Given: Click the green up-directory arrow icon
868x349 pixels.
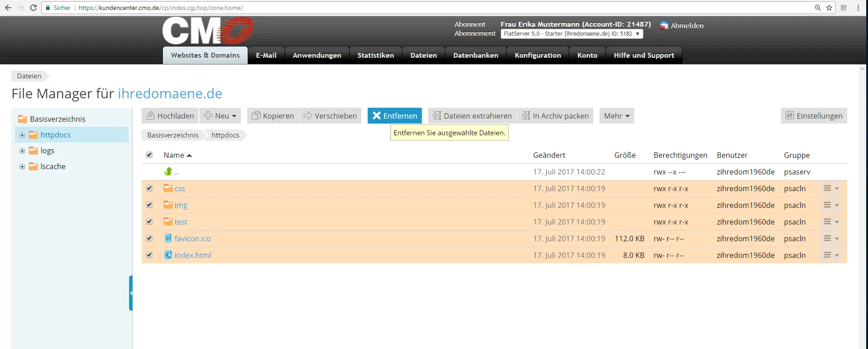Looking at the screenshot, I should [x=168, y=171].
